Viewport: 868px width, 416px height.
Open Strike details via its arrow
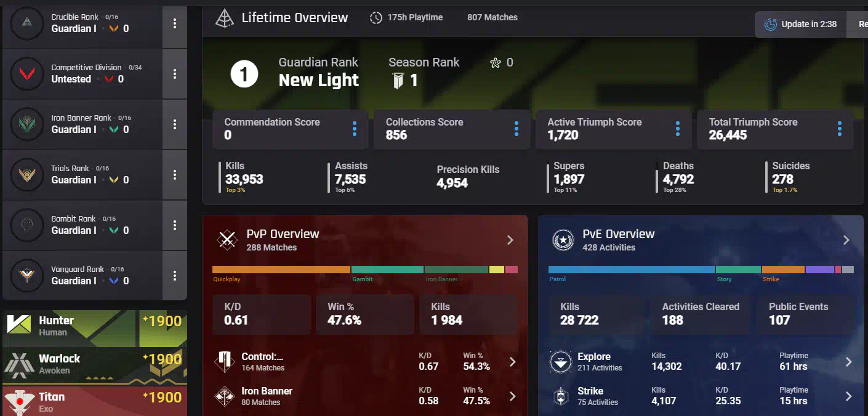click(x=848, y=396)
